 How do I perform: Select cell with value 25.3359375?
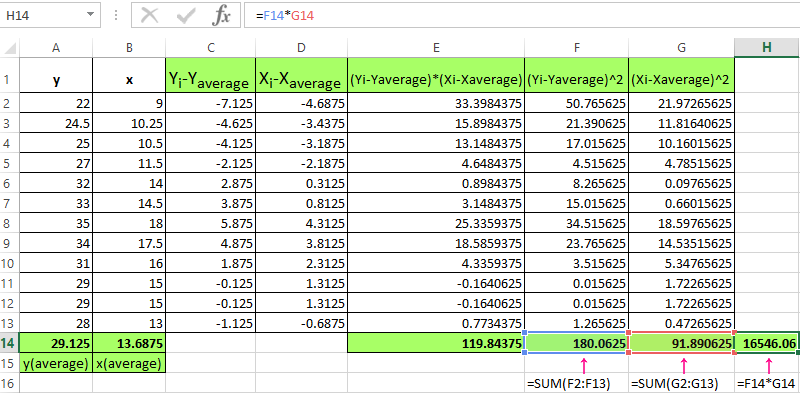coord(436,224)
